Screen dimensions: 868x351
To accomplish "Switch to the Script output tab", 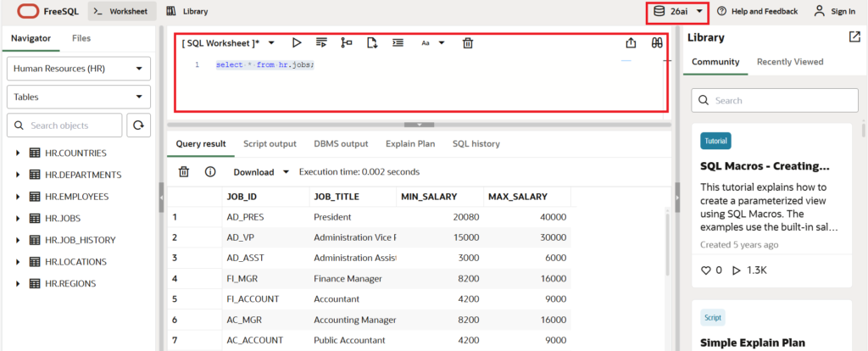I will (x=270, y=144).
